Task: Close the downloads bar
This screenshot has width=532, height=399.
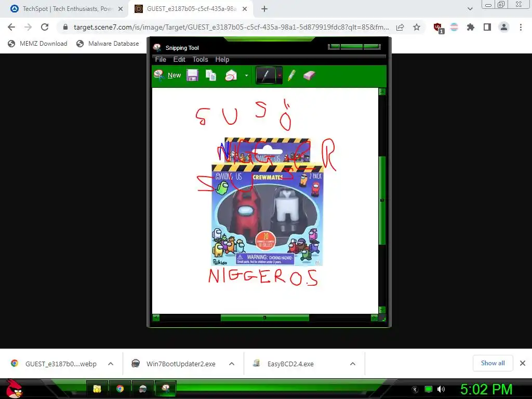Action: pyautogui.click(x=523, y=363)
